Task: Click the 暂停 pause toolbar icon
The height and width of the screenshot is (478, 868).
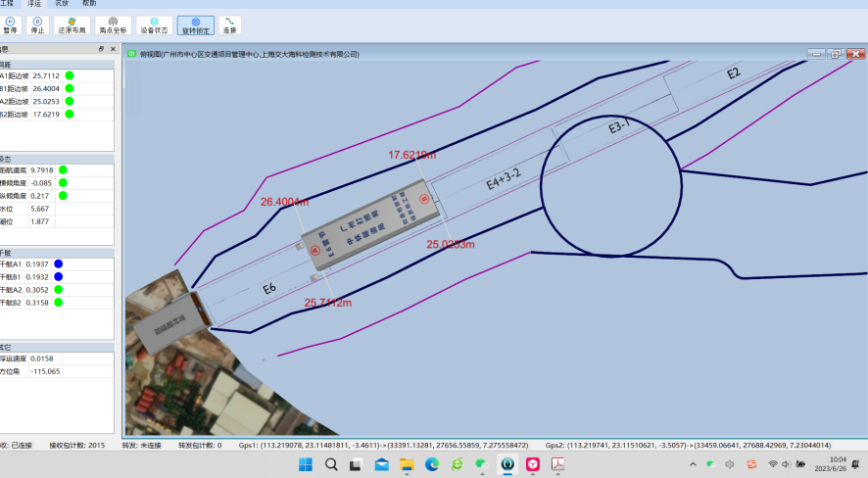Action: point(10,25)
